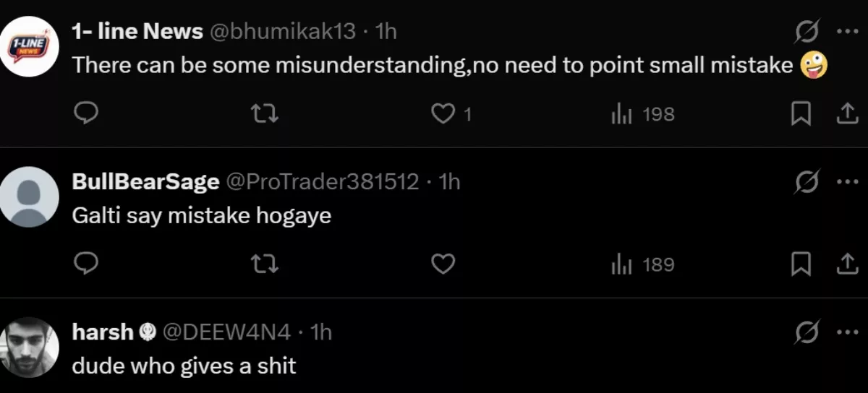Viewport: 868px width, 393px height.
Task: Open more options for 1- line News tweet
Action: pos(846,32)
